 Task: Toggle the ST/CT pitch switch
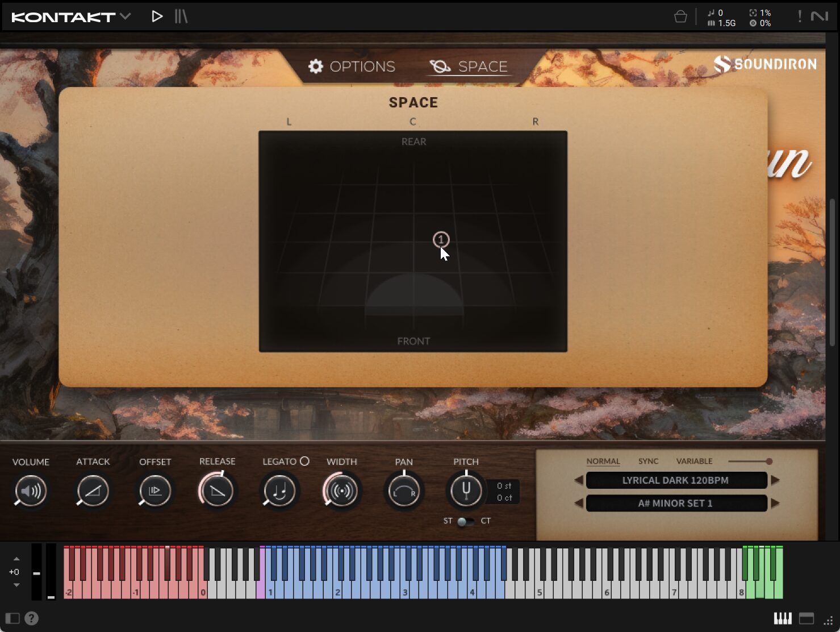coord(466,521)
